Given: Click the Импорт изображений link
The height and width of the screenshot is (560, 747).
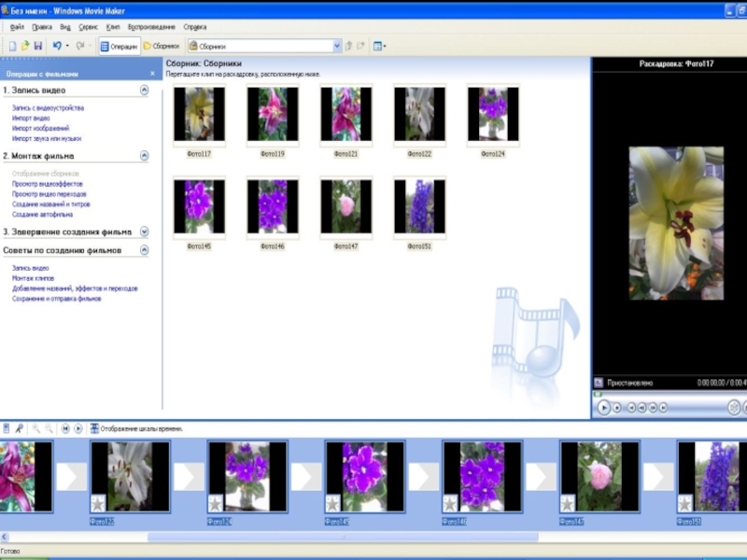Looking at the screenshot, I should pos(40,128).
